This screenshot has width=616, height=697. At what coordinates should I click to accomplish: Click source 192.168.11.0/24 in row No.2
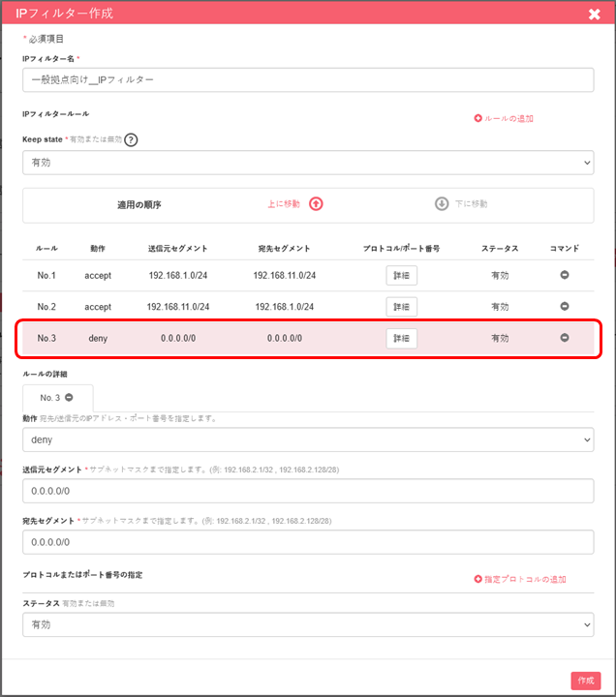point(178,307)
